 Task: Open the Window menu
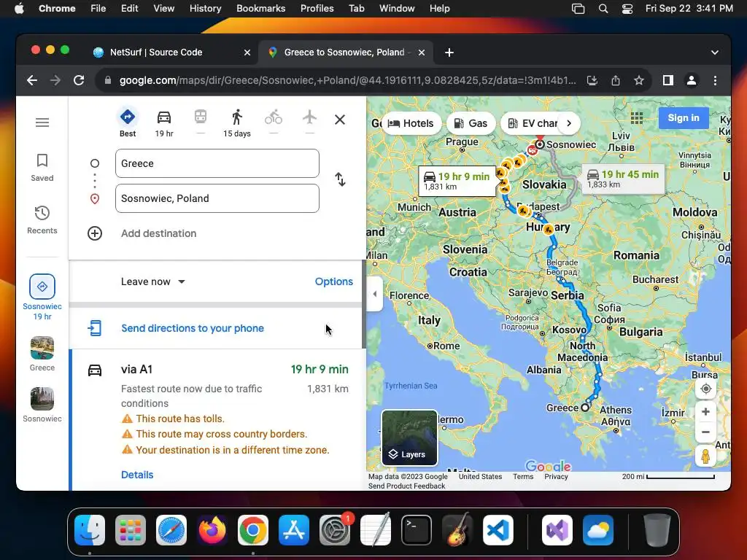pyautogui.click(x=397, y=9)
